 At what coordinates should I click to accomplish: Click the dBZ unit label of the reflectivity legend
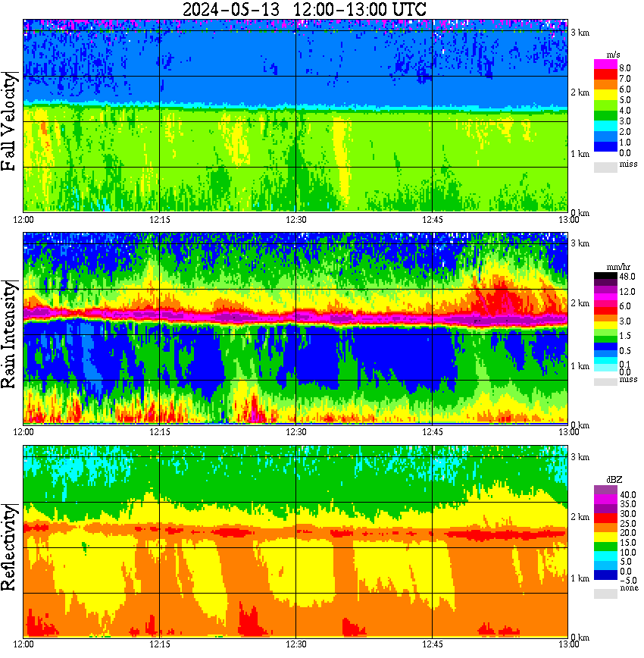point(614,479)
